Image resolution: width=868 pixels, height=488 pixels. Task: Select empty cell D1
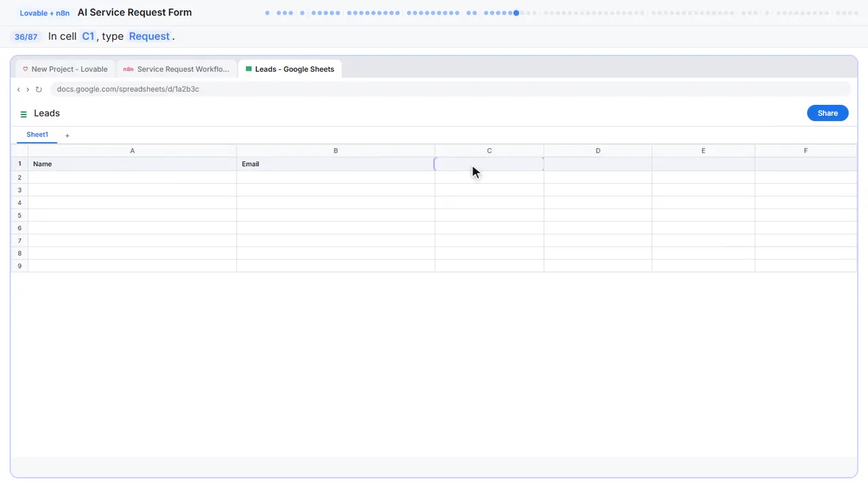click(597, 164)
